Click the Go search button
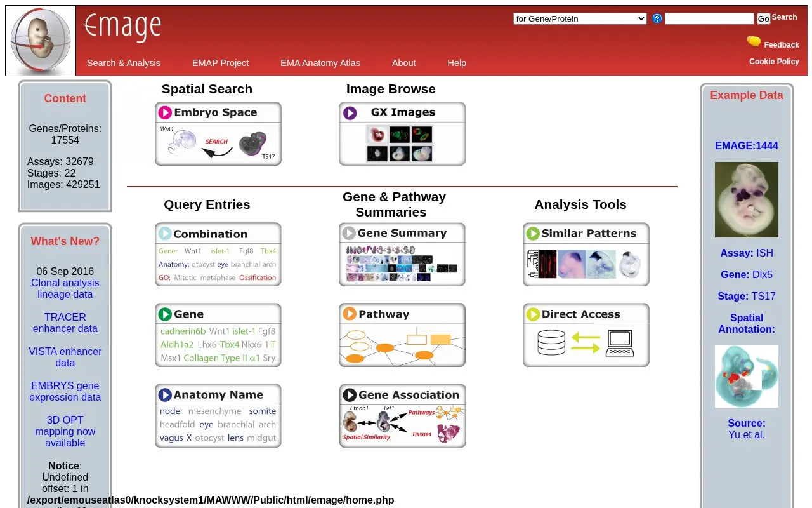 764,19
